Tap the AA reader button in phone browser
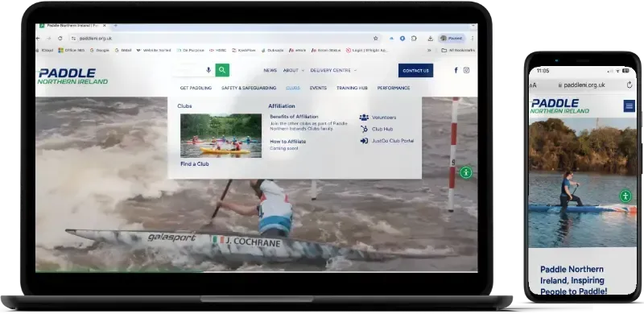 533,85
